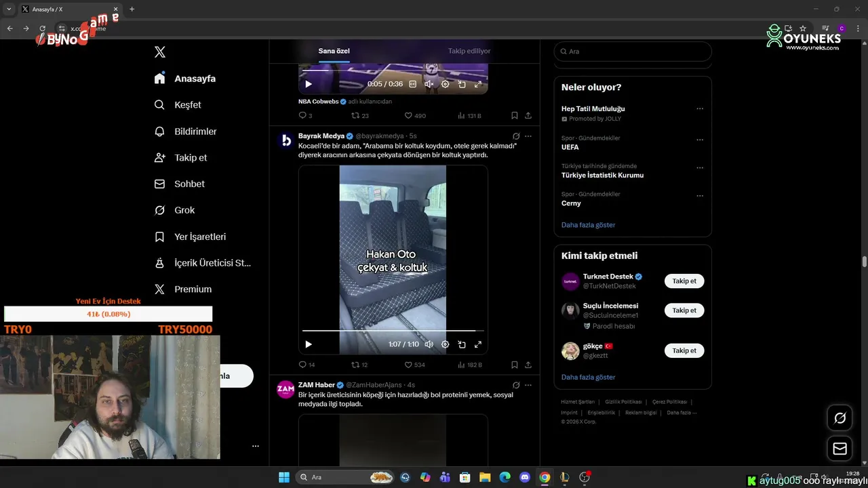Focus the Ara search field

pos(633,52)
